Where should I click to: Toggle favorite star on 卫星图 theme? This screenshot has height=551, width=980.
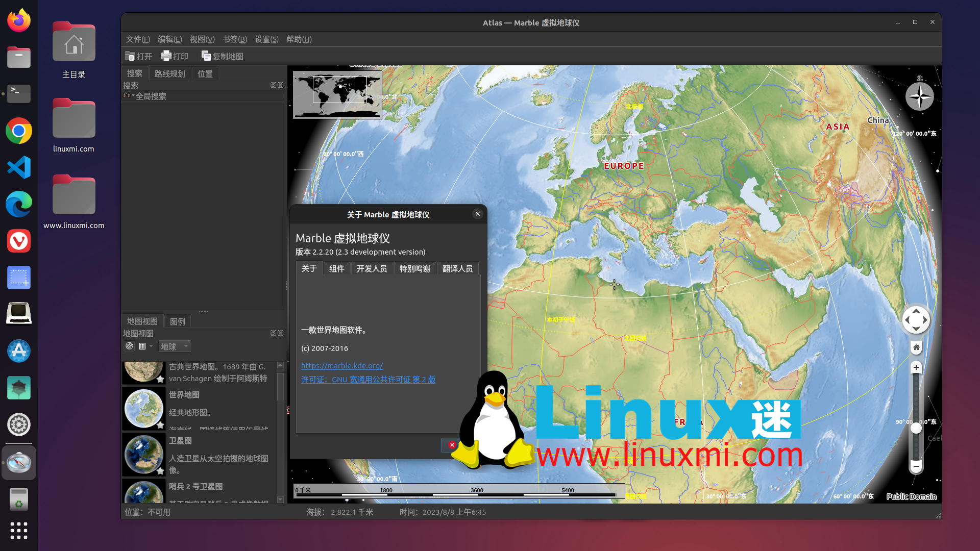pyautogui.click(x=160, y=471)
